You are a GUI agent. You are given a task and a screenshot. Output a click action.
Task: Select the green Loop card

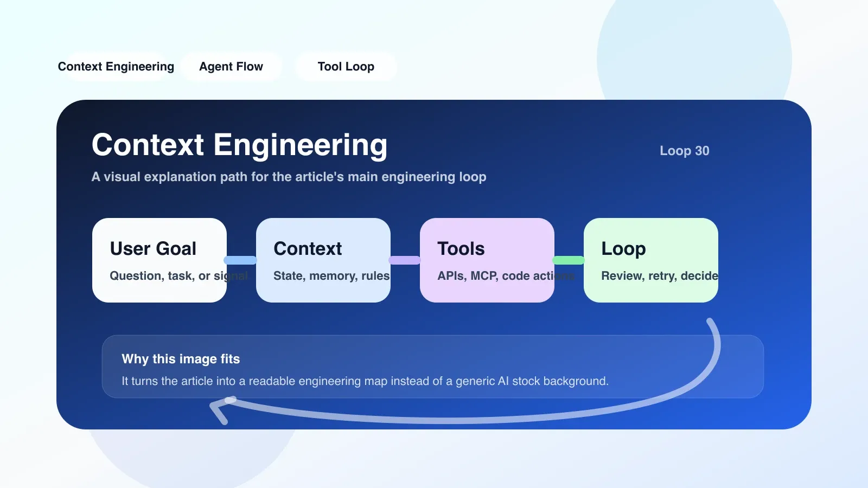(x=651, y=260)
